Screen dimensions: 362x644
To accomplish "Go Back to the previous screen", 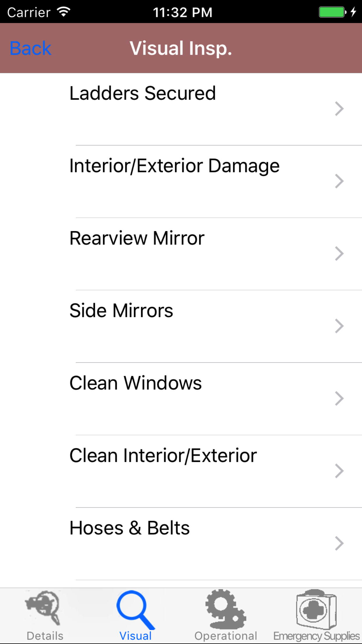I will coord(31,48).
